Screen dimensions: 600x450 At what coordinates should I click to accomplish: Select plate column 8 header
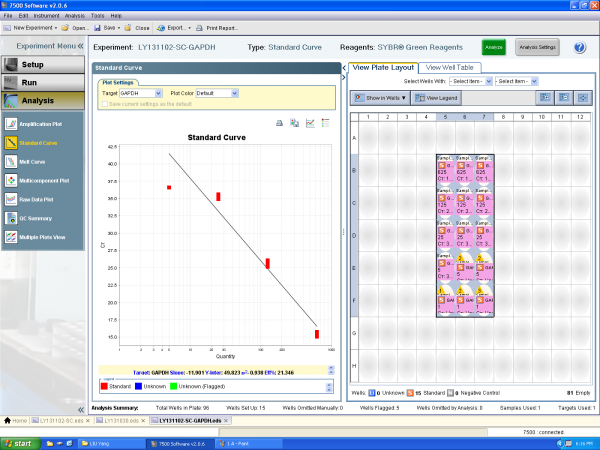click(503, 117)
